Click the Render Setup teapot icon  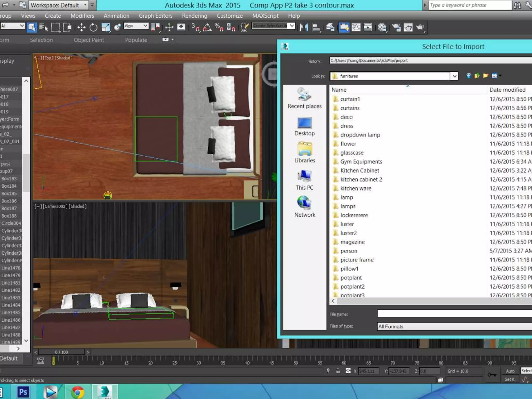pos(396,27)
